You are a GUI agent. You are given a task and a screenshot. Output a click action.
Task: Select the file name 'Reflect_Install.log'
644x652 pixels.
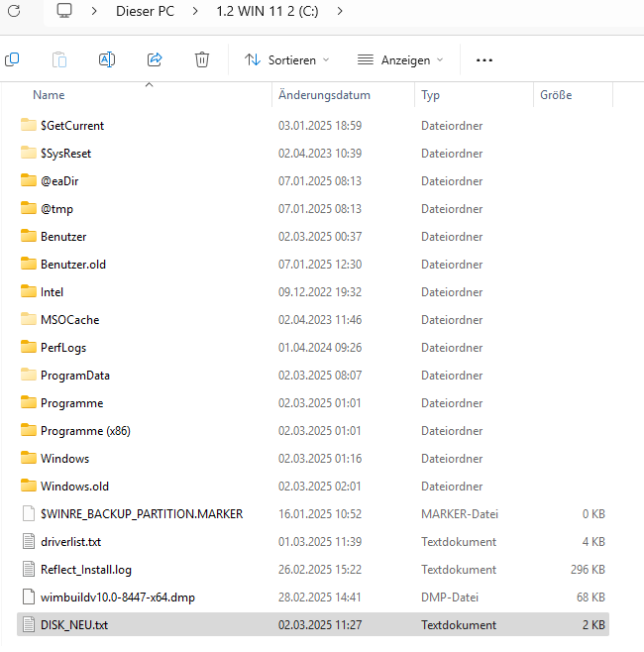86,570
